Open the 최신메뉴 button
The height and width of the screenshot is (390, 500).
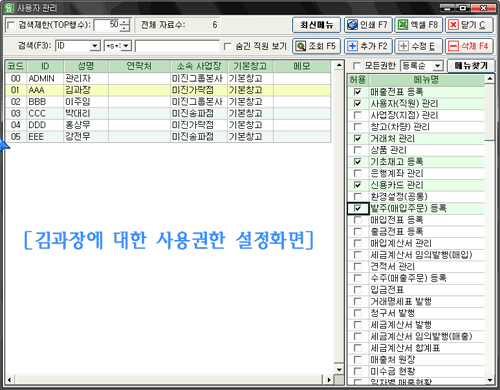(x=316, y=25)
